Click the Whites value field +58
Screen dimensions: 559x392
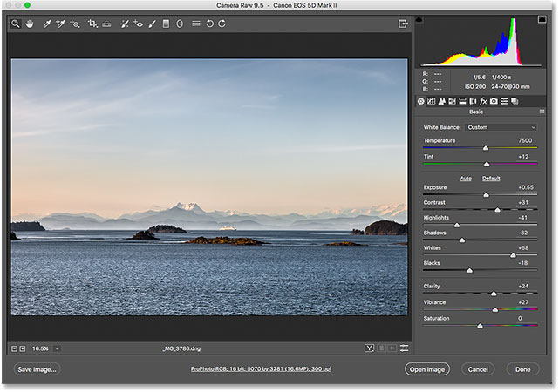pyautogui.click(x=523, y=248)
